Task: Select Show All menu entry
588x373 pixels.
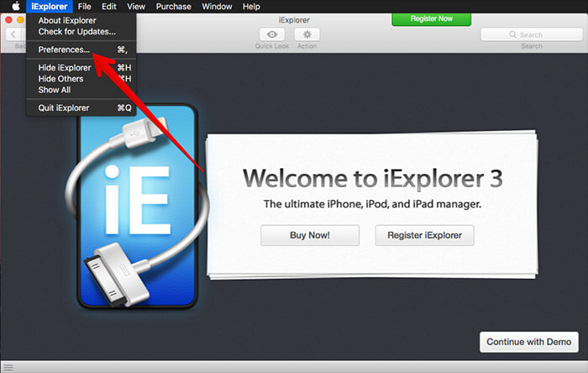Action: pyautogui.click(x=81, y=90)
